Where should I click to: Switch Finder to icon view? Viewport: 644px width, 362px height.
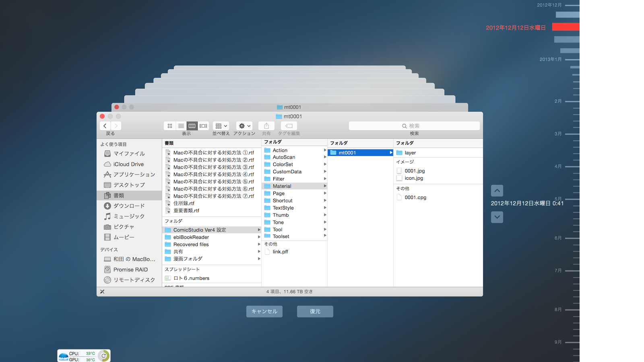click(x=170, y=126)
